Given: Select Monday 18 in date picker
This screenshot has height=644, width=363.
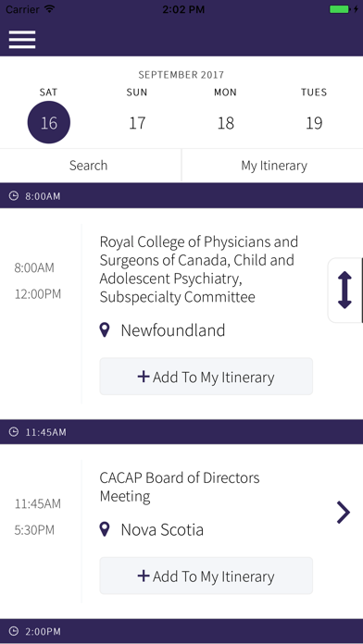Looking at the screenshot, I should click(225, 123).
